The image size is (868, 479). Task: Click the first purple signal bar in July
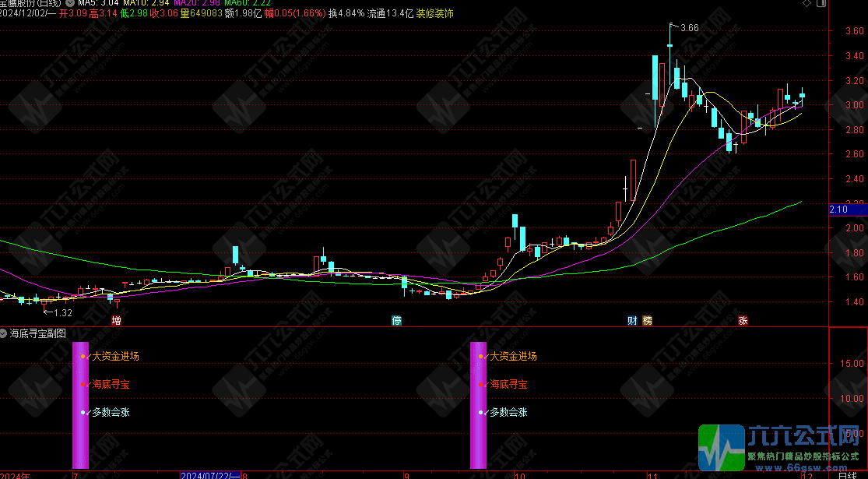80,405
